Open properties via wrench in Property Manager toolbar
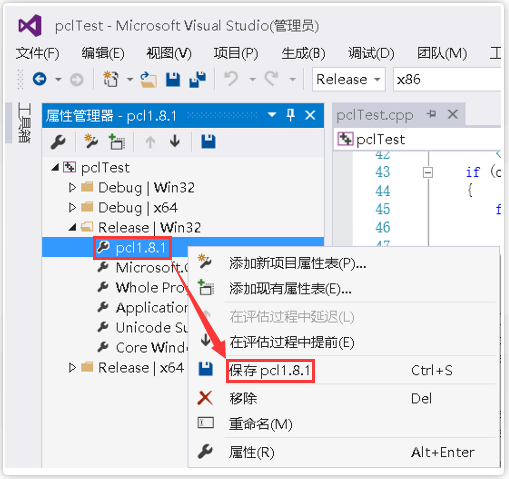509x479 pixels. point(58,142)
